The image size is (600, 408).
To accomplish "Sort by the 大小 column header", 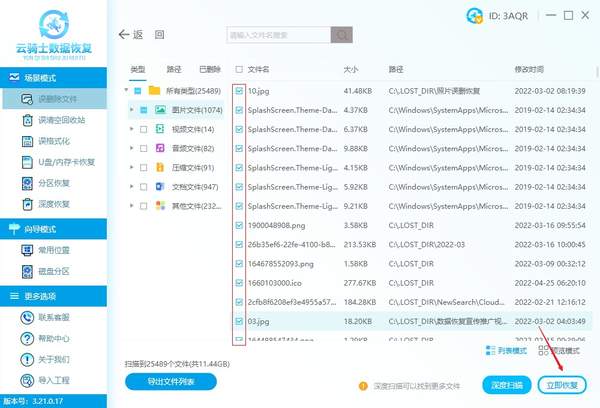I will (x=351, y=69).
